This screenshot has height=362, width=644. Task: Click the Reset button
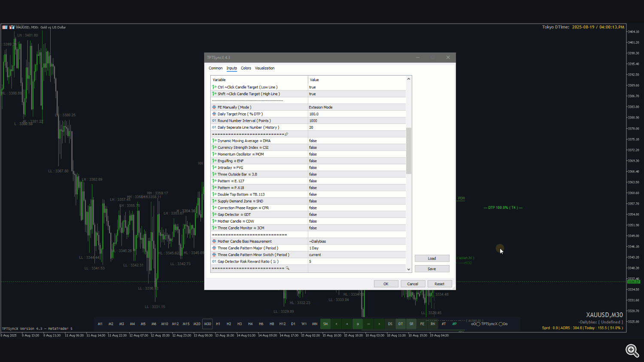[439, 284]
